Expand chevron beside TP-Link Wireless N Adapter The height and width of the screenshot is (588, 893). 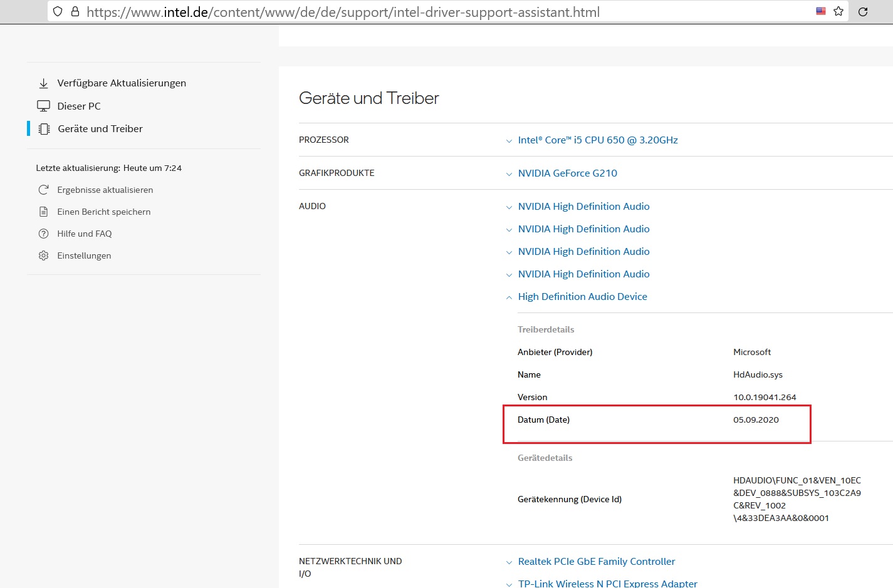509,584
